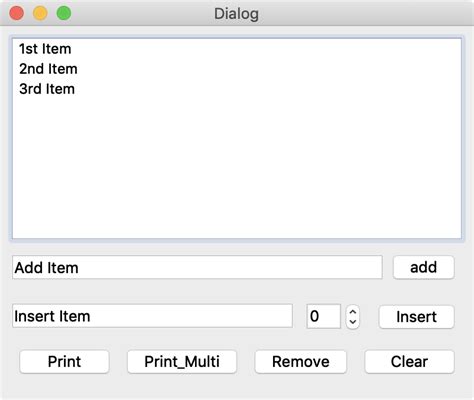This screenshot has height=400, width=474.
Task: Click the index number field showing 0
Action: (x=323, y=316)
